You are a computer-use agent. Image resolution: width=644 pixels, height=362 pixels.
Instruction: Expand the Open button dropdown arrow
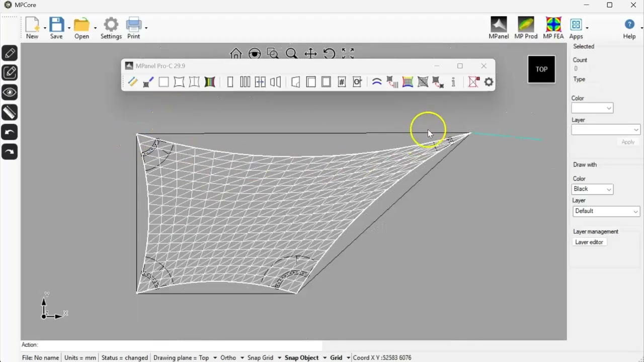(95, 28)
